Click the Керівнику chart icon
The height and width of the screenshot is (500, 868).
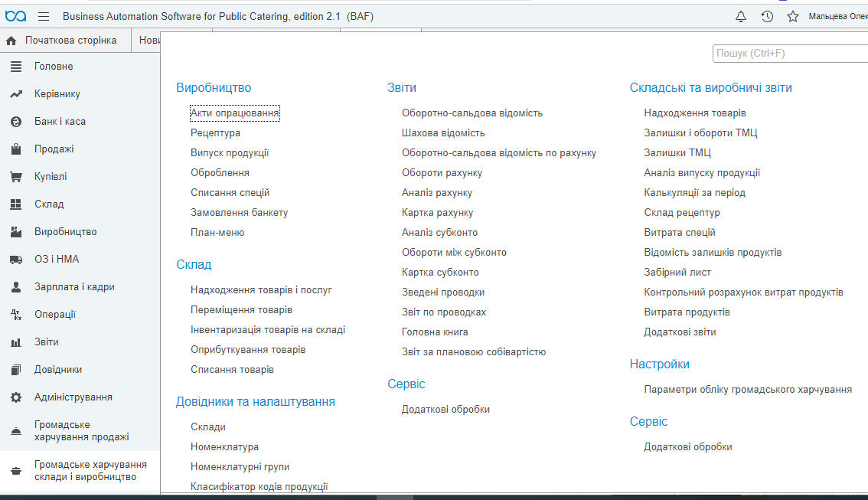[x=16, y=94]
